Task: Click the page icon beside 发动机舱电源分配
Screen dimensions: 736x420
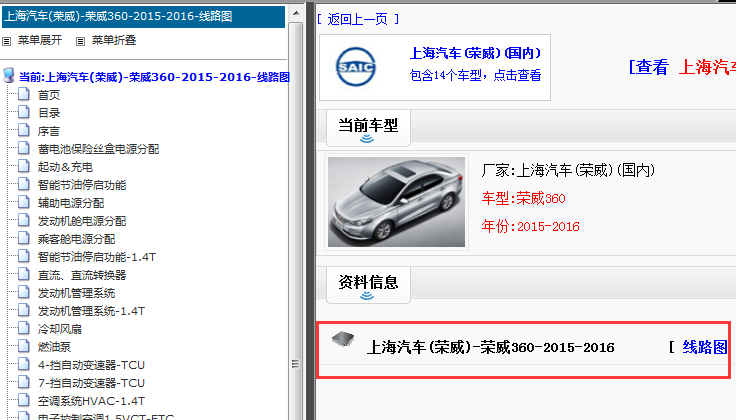Action: pyautogui.click(x=23, y=220)
